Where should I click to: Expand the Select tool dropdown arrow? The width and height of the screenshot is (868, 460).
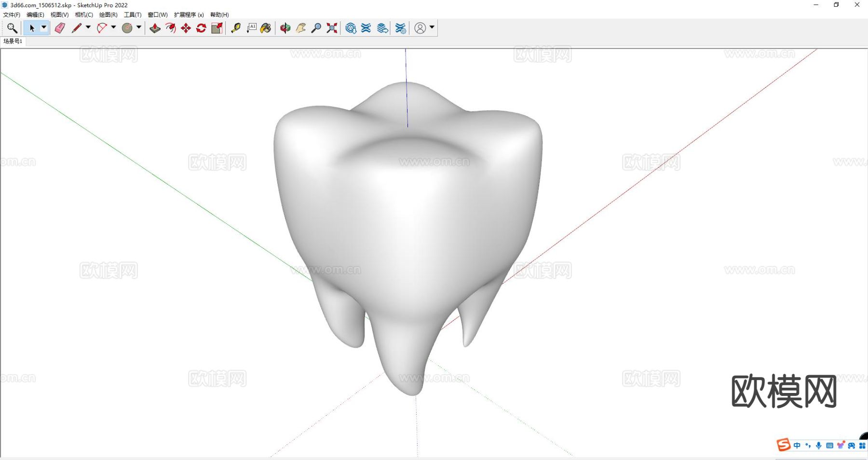click(43, 27)
